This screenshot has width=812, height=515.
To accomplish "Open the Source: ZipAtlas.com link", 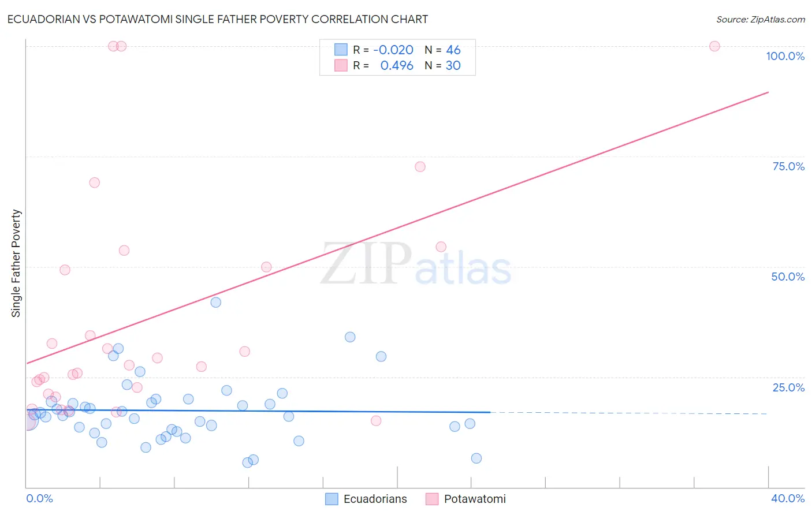I will [761, 19].
